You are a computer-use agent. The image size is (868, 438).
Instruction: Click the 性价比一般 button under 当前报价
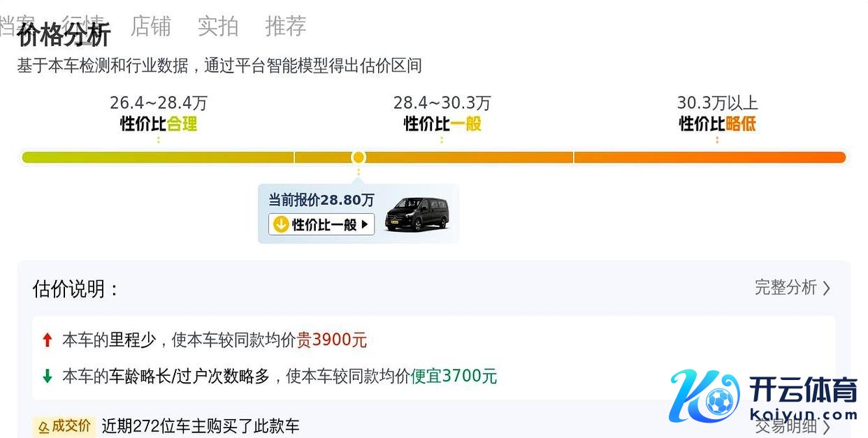click(321, 224)
